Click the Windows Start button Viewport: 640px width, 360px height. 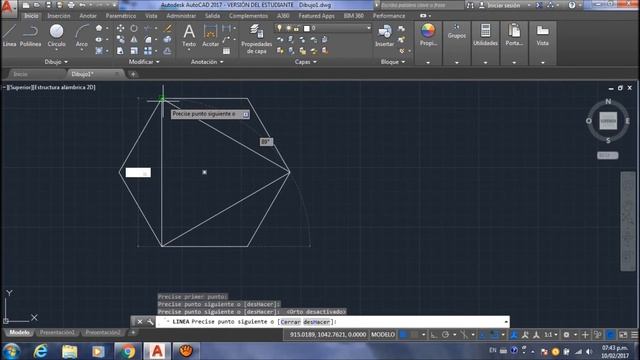tap(11, 351)
